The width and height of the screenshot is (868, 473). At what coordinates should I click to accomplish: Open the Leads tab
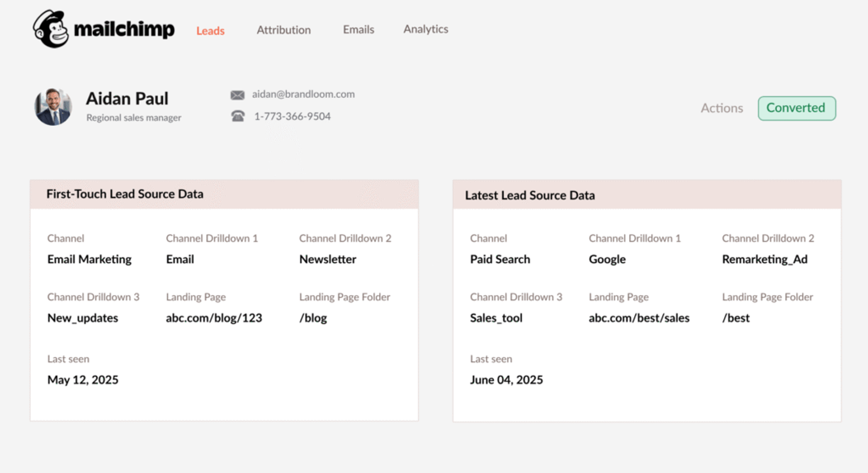[x=210, y=31]
